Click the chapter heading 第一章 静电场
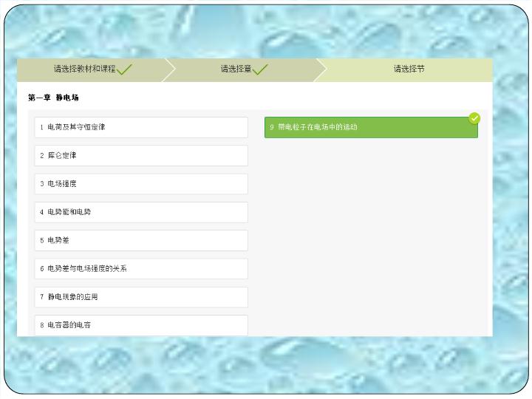Screen dimensions: 532x399 (53, 98)
